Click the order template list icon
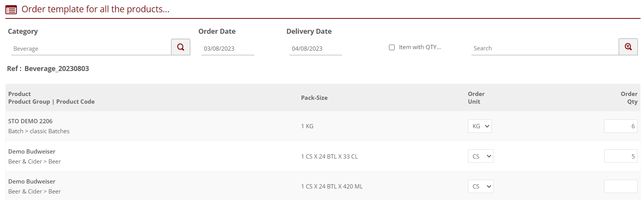Viewport: 644px width, 200px height. (x=11, y=10)
